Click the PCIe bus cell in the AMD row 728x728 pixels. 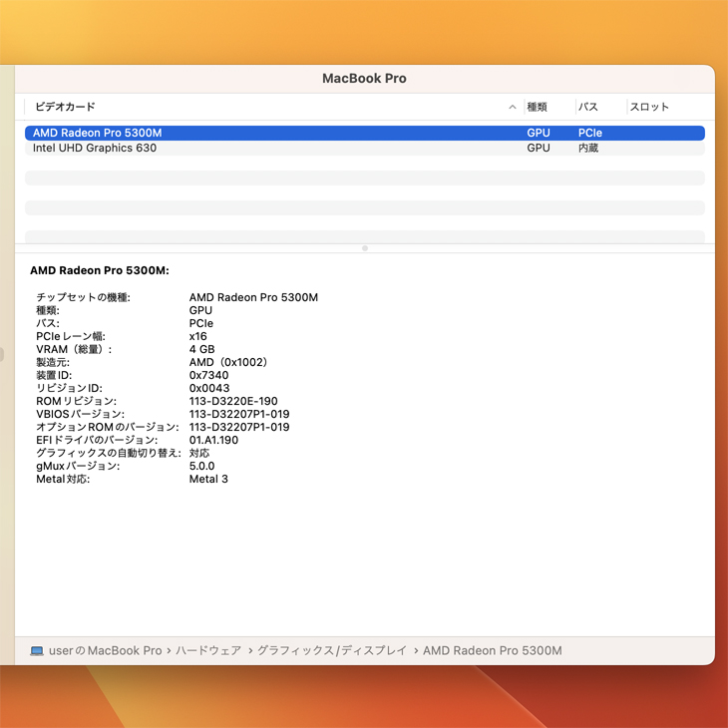point(589,133)
